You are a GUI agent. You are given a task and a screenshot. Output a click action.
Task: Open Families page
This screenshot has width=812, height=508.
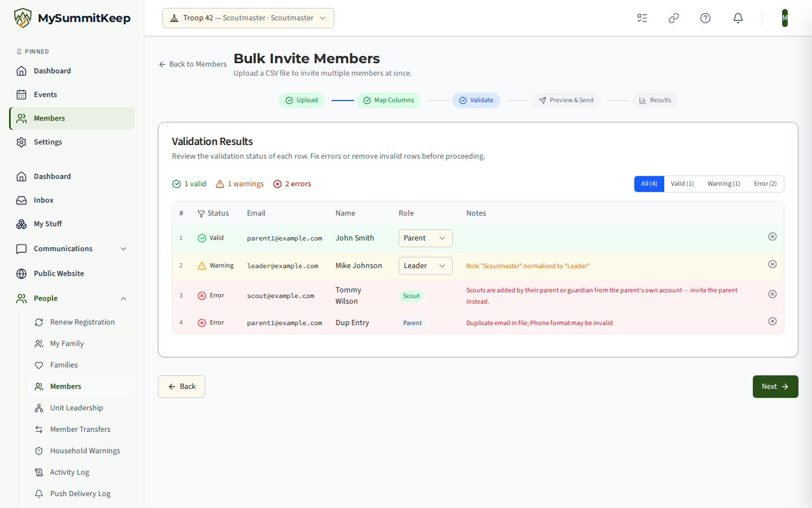pyautogui.click(x=81, y=365)
